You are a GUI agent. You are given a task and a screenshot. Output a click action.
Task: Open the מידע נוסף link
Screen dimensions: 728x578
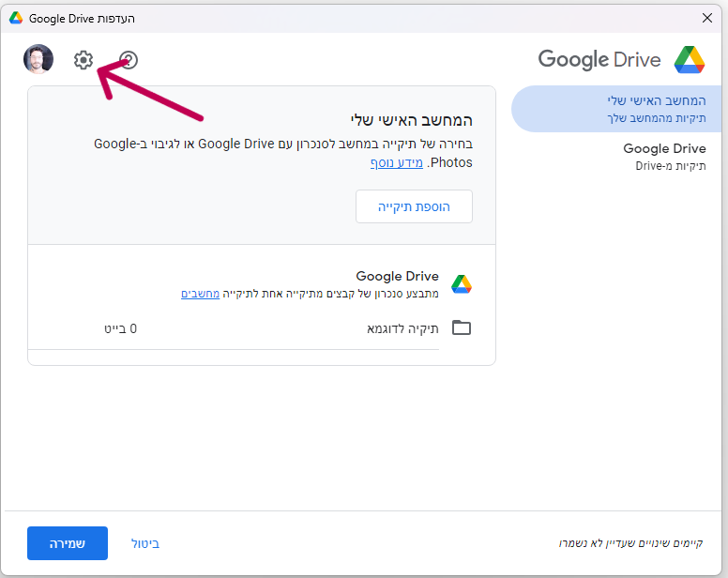tap(397, 163)
